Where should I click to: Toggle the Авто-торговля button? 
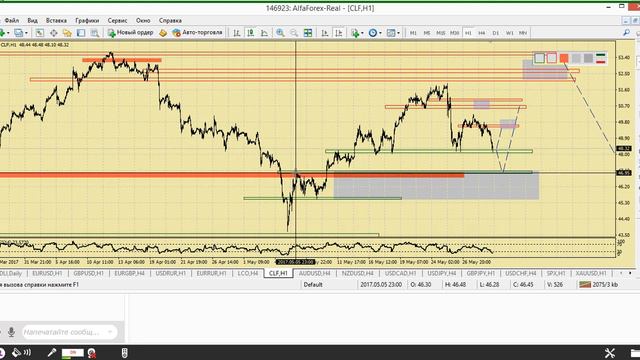tap(198, 33)
